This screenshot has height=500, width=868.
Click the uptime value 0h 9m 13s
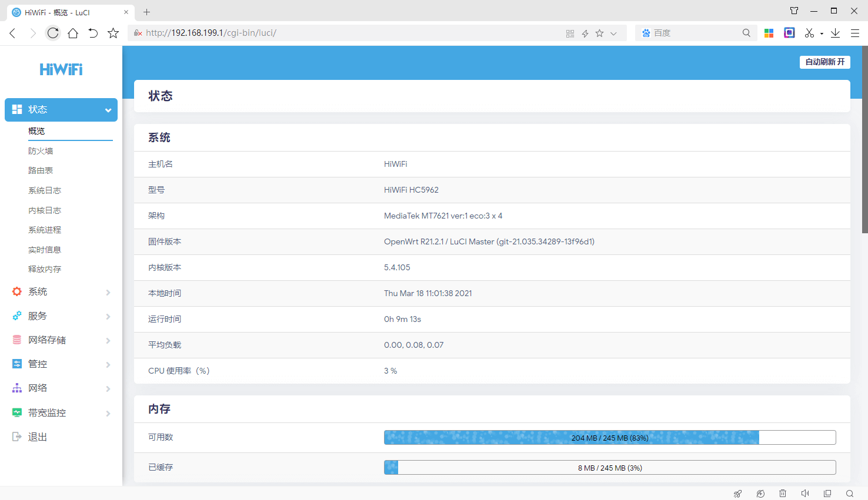(x=402, y=319)
